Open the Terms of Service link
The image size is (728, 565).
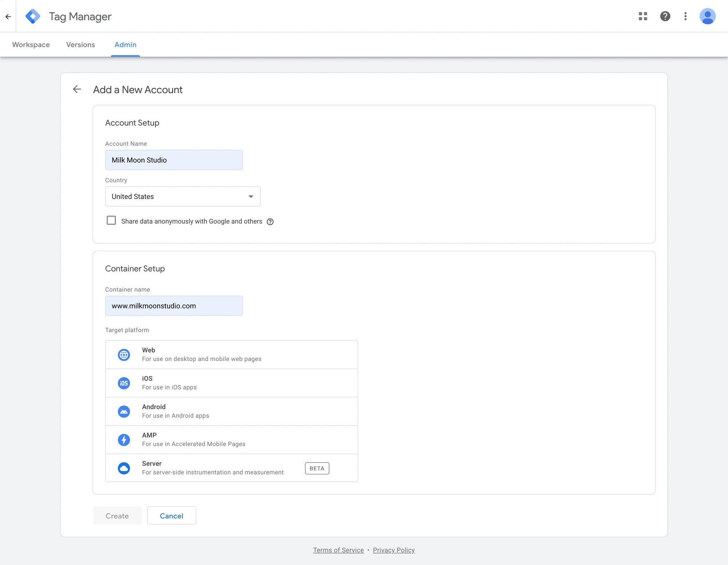(338, 550)
